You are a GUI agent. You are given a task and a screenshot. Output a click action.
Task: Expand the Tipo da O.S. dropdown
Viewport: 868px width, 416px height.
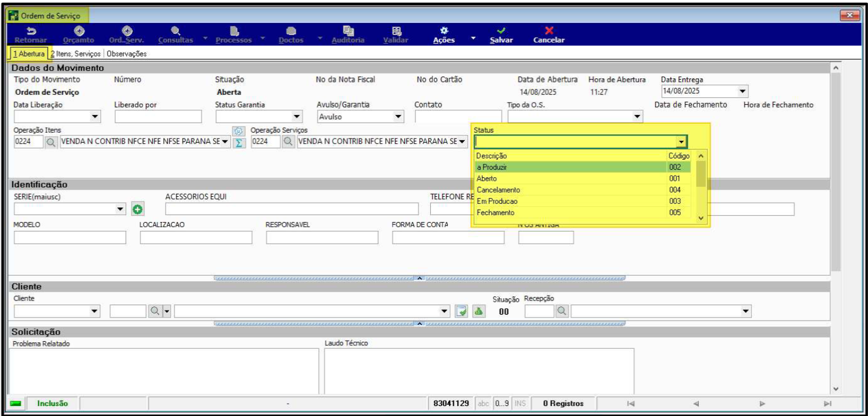tap(637, 117)
